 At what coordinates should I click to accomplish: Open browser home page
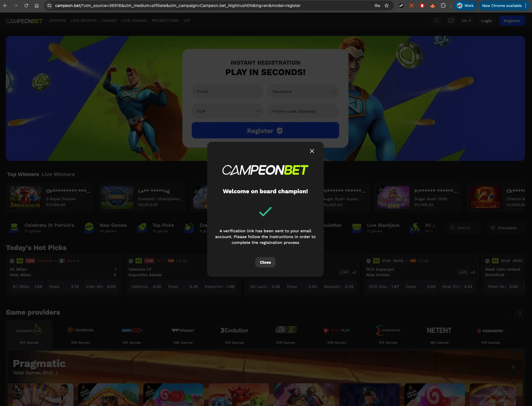pyautogui.click(x=37, y=6)
